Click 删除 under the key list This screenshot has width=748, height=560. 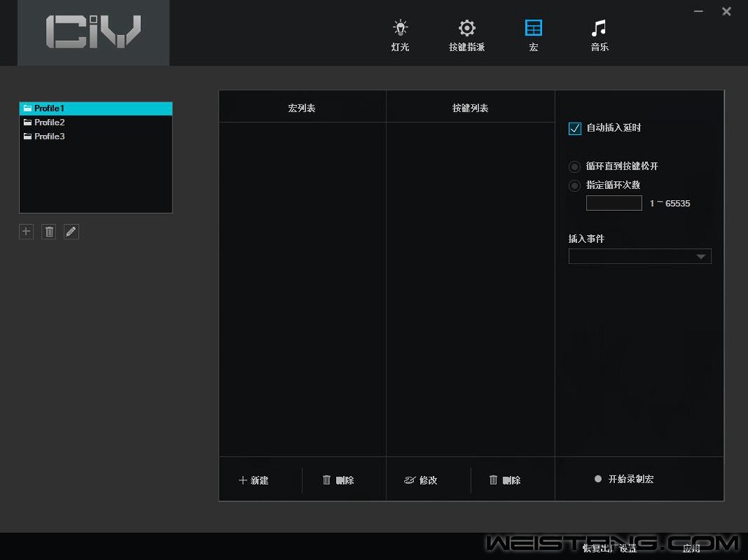click(505, 480)
